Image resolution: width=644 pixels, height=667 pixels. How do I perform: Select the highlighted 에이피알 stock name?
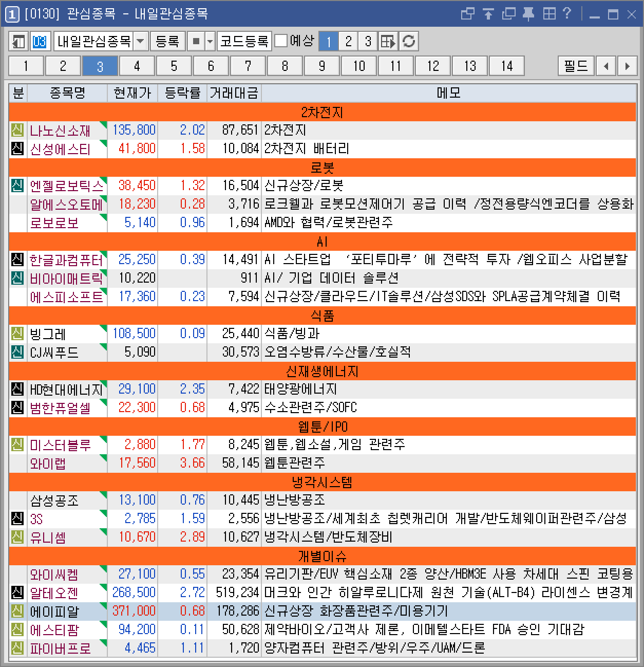pyautogui.click(x=54, y=612)
